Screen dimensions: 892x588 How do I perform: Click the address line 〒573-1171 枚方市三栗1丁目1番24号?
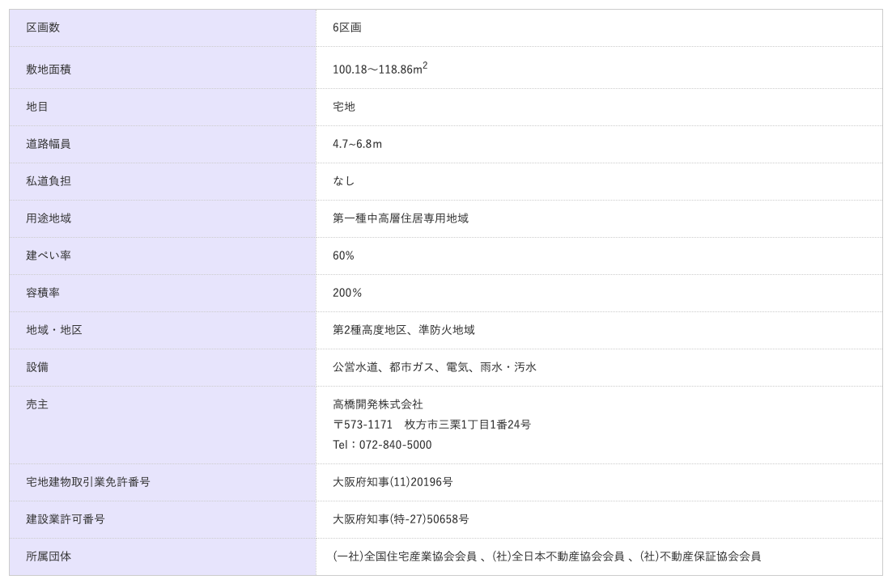(x=431, y=425)
